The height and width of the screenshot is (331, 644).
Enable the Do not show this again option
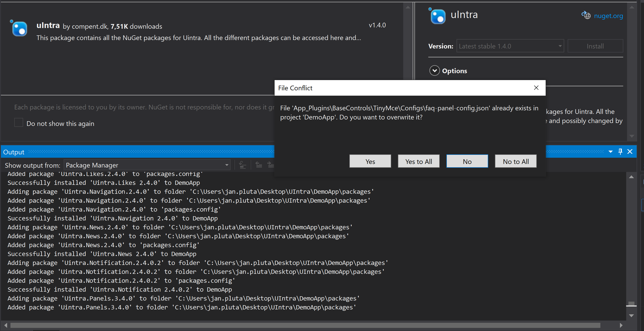tap(18, 122)
